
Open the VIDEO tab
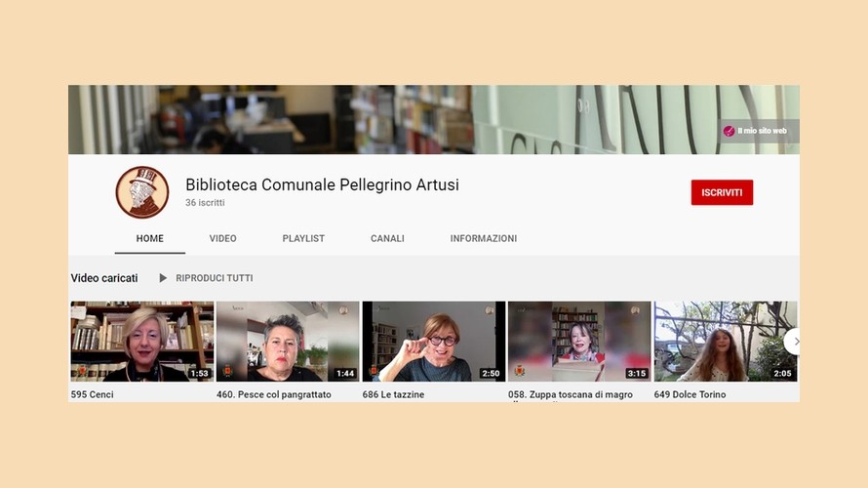(222, 238)
